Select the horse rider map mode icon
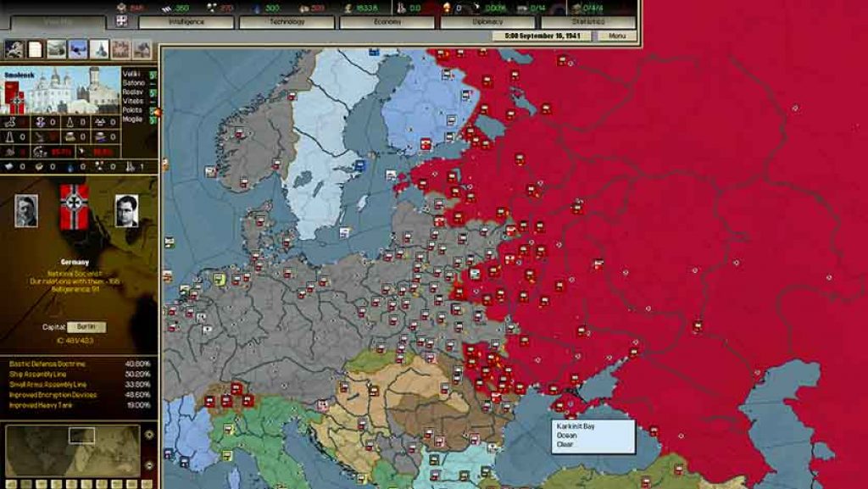 (14, 49)
